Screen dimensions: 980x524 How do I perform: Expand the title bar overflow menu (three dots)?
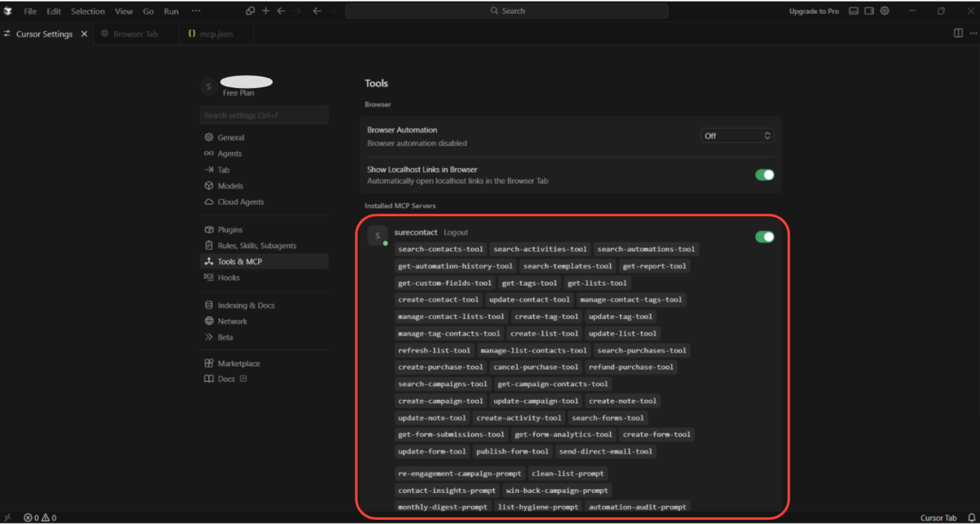coord(196,11)
